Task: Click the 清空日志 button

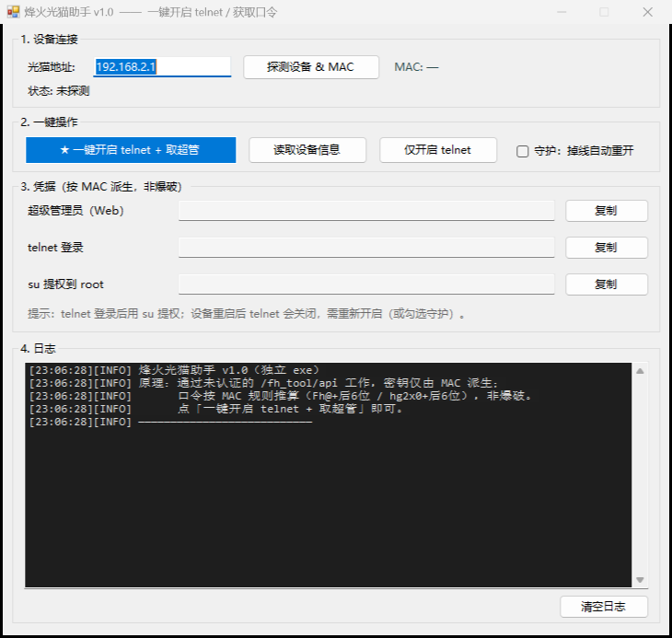Action: (x=604, y=607)
